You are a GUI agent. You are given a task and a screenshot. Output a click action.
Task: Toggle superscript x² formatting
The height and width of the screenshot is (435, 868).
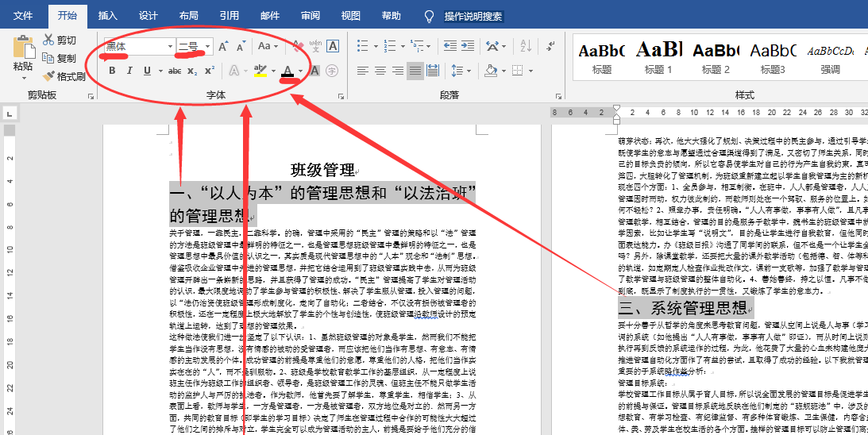[210, 71]
